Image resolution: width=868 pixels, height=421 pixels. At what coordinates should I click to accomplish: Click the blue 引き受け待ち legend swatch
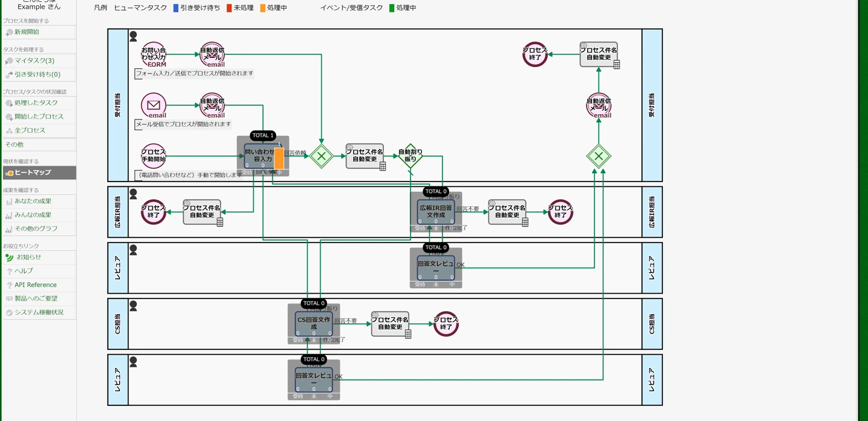[176, 8]
